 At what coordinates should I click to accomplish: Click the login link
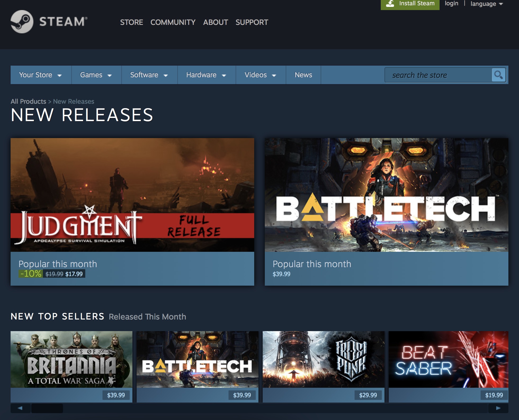(451, 3)
